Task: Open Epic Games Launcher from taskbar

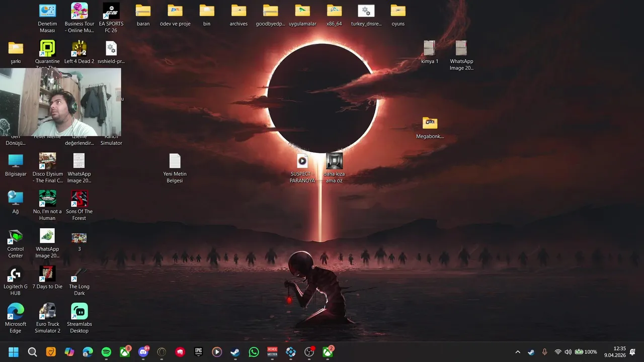Action: tap(199, 352)
